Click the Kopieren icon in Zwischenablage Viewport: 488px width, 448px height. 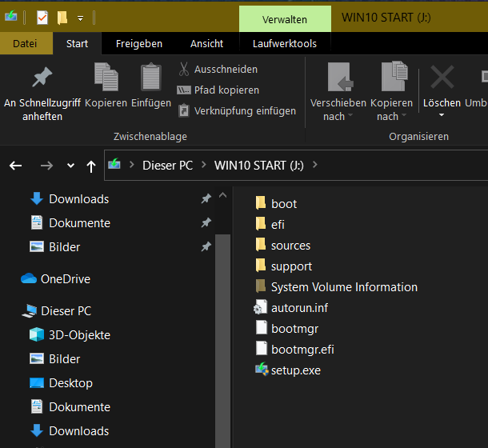[106, 77]
